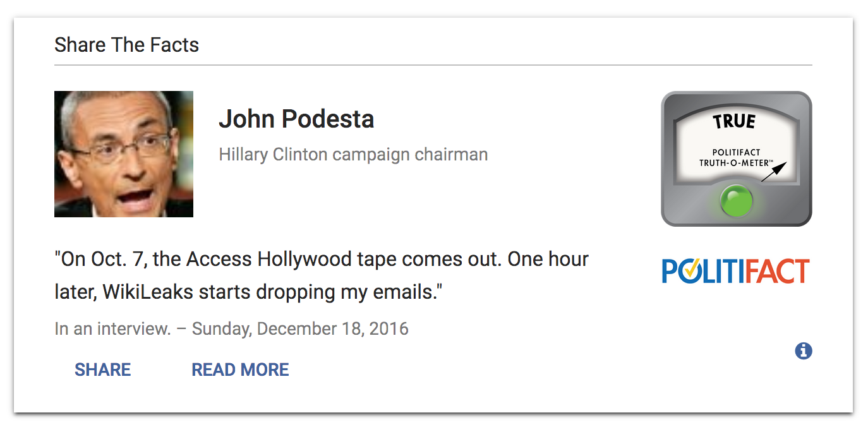Click John Podesta's photo thumbnail
Image resolution: width=868 pixels, height=427 pixels.
tap(124, 154)
